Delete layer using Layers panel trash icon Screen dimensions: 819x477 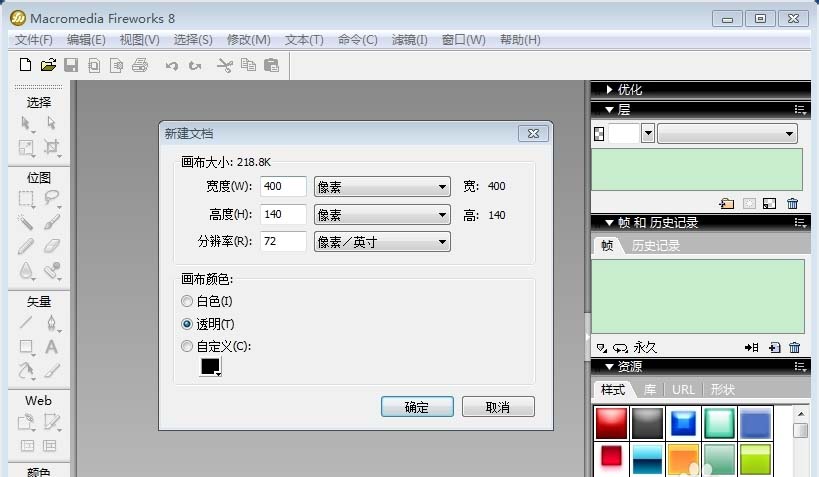(792, 204)
